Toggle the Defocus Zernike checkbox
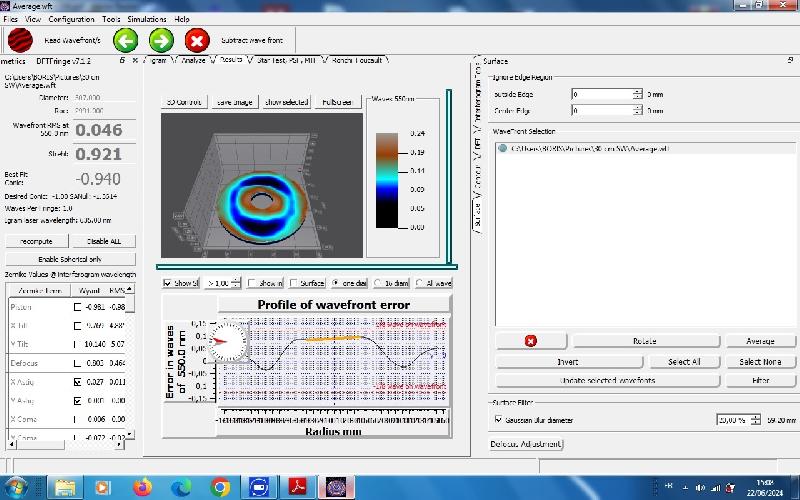Screen dimensions: 800x500 pos(78,363)
